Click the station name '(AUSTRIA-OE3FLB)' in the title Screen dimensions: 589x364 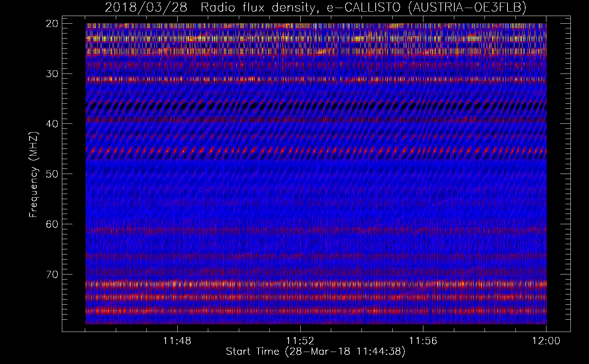(467, 8)
